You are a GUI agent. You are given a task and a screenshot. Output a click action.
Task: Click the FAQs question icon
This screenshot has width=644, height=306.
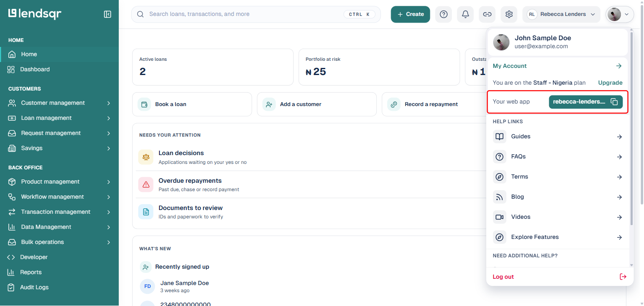(499, 157)
